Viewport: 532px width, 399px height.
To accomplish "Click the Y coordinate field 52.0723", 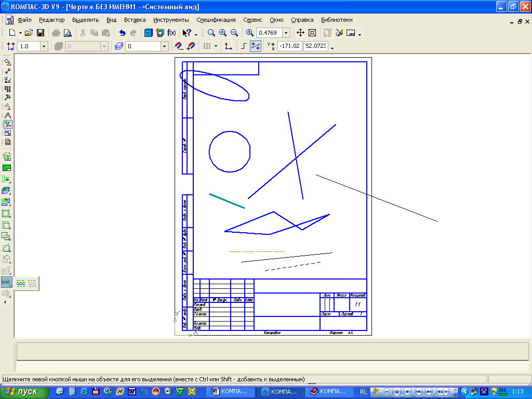I will [315, 46].
